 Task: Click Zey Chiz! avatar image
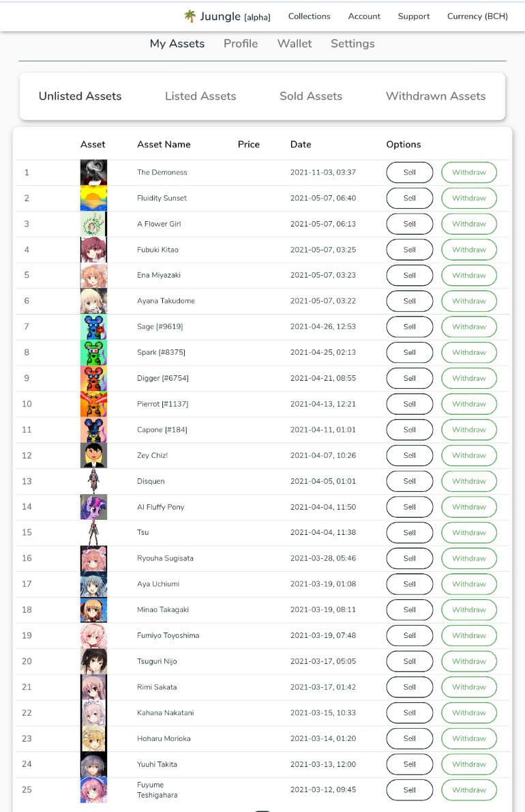tap(93, 456)
